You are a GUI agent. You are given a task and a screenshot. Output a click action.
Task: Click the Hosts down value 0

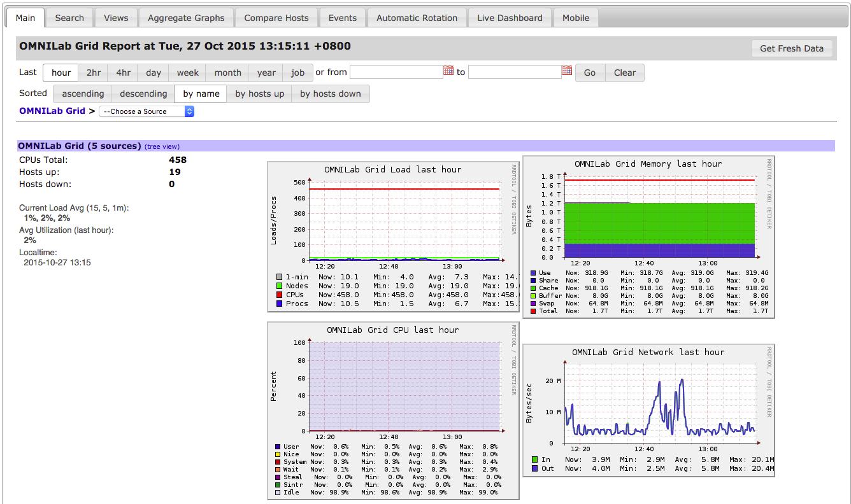[172, 184]
